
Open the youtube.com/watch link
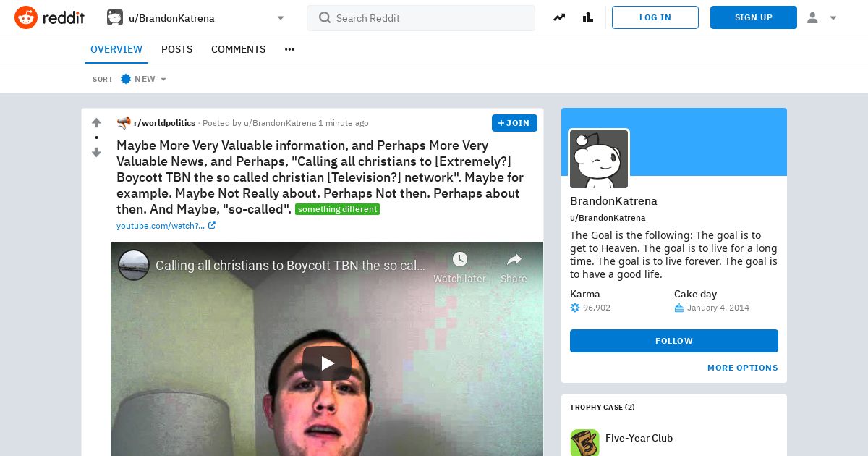pos(161,226)
